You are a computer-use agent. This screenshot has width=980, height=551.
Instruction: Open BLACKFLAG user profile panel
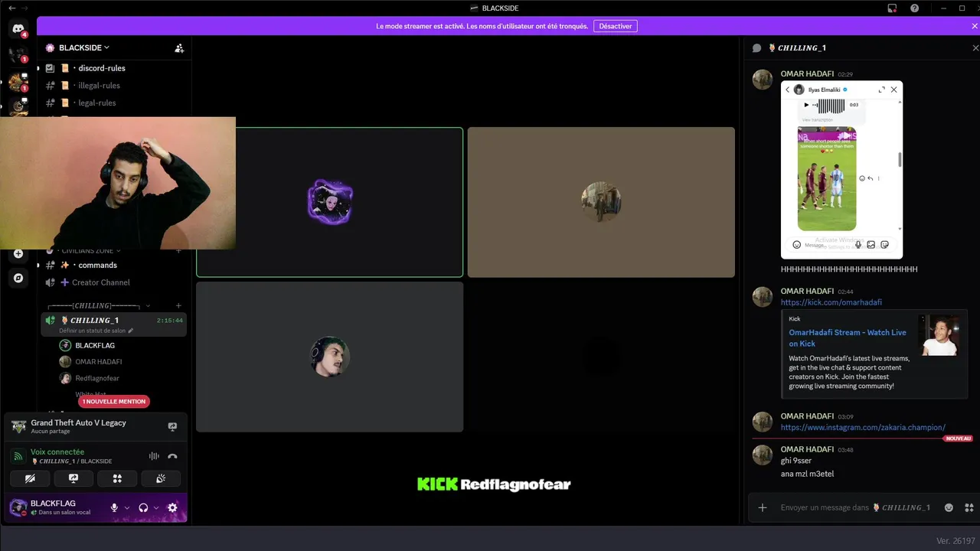tap(55, 507)
